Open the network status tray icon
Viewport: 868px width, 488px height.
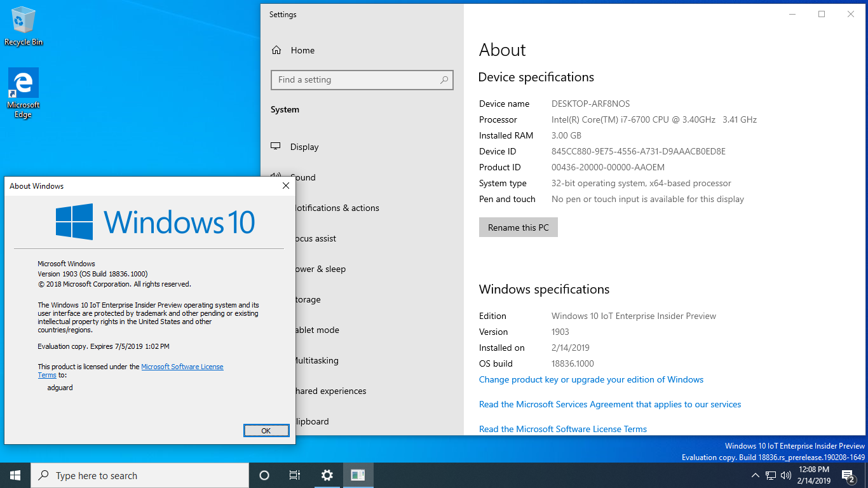[x=771, y=475]
